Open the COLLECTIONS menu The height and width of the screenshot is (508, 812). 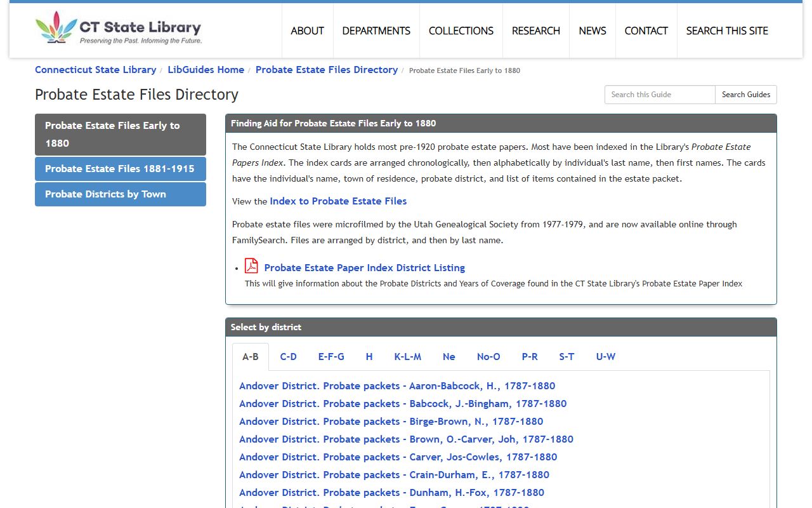click(461, 30)
